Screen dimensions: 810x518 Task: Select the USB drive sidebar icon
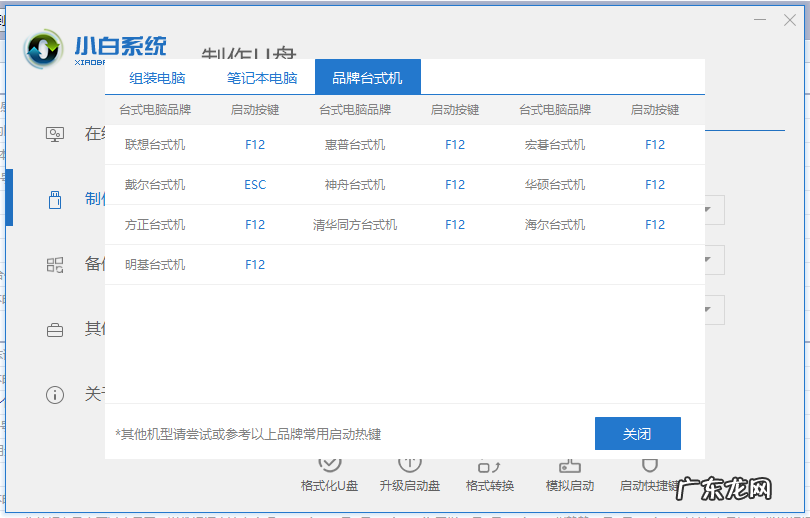tap(55, 199)
